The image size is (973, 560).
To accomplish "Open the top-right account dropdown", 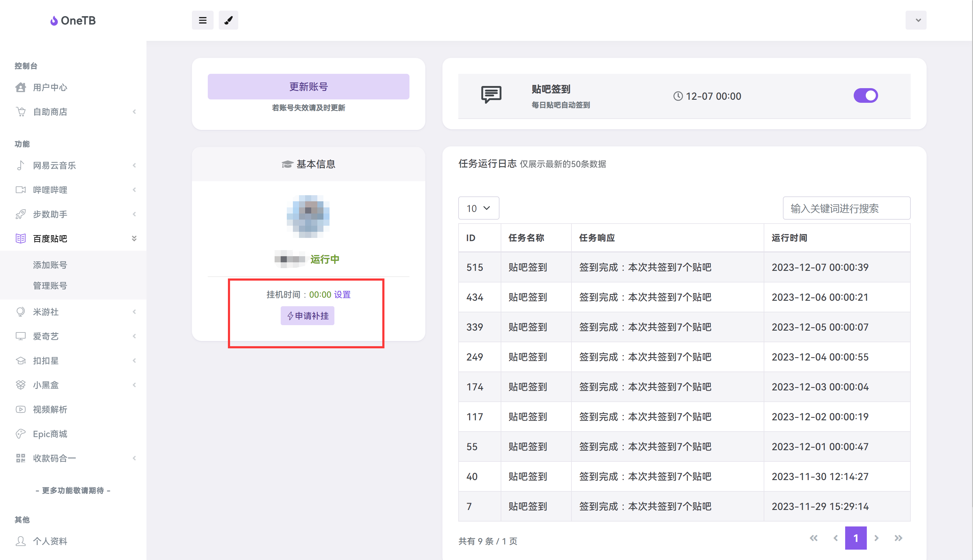I will point(916,20).
